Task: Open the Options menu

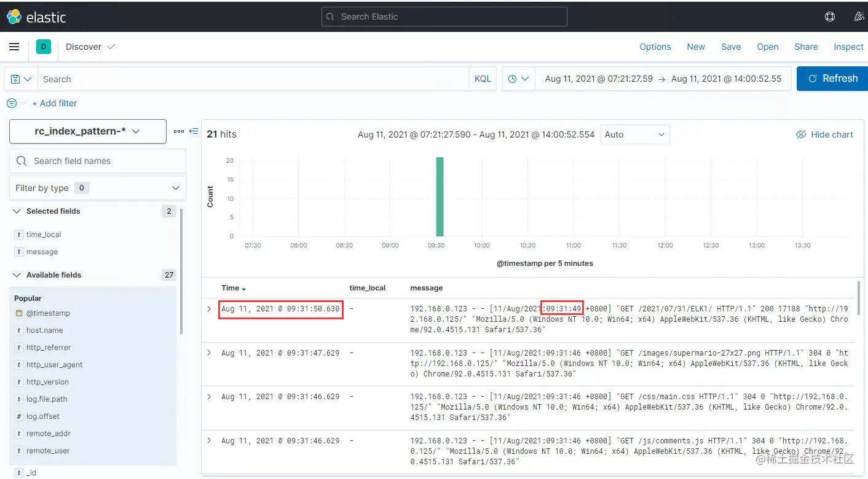Action: [x=655, y=47]
